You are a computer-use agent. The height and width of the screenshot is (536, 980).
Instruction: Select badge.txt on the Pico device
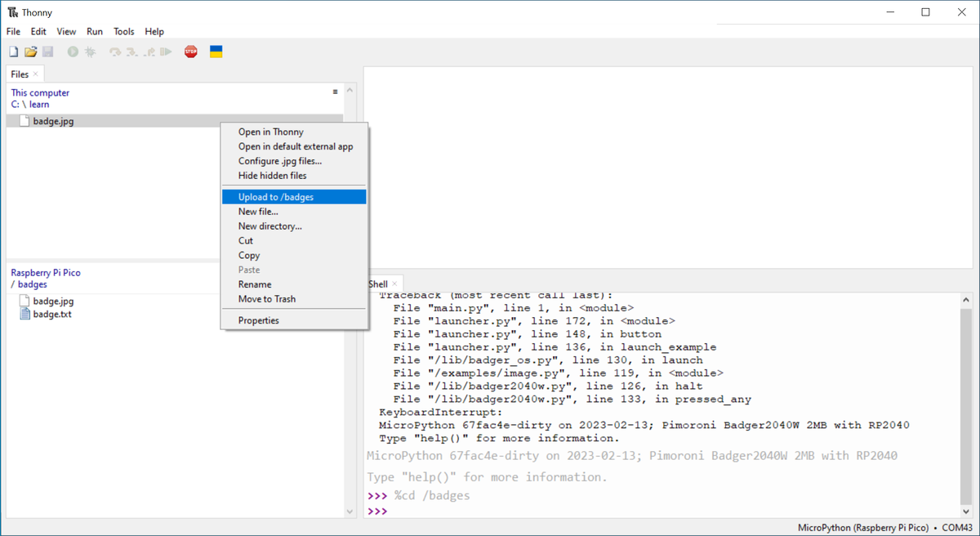(52, 314)
